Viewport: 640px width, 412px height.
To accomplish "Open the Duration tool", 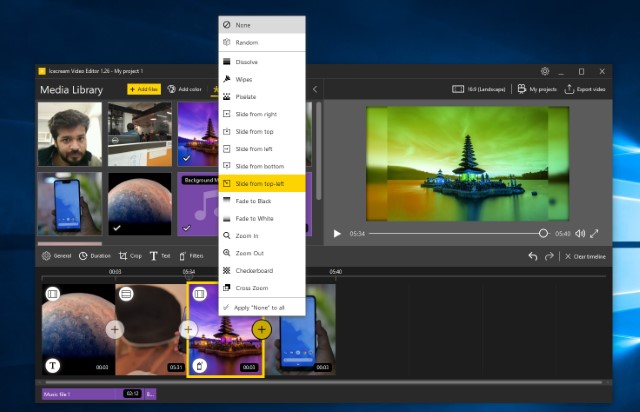I will [x=94, y=256].
